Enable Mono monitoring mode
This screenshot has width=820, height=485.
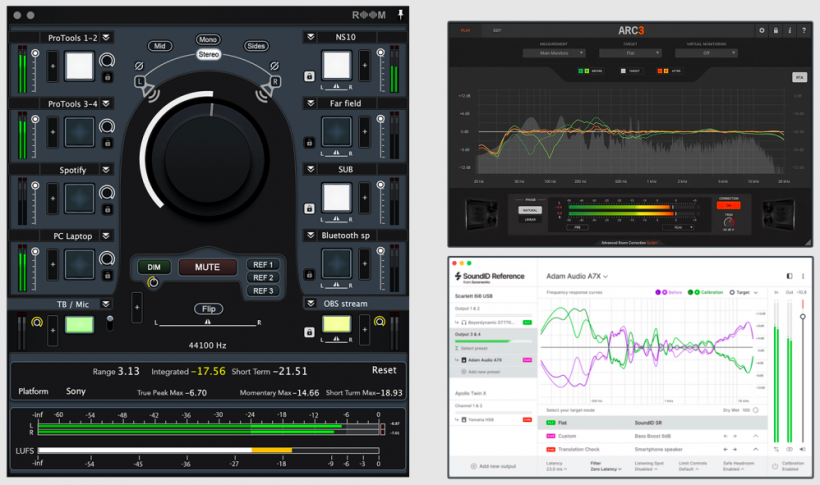click(209, 39)
